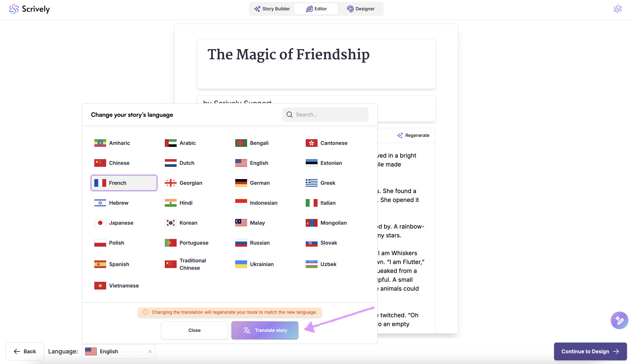Image resolution: width=634 pixels, height=364 pixels.
Task: Switch to the Designer tab
Action: point(360,9)
